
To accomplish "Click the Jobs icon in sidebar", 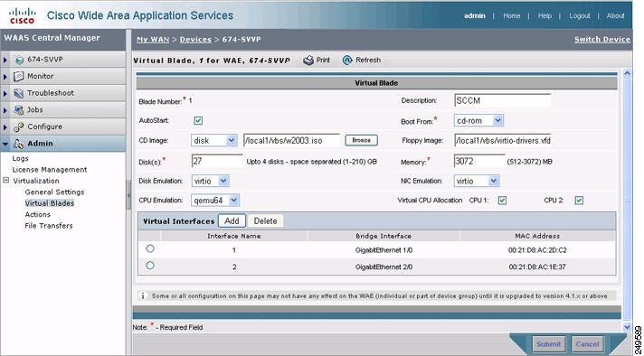I will [x=19, y=110].
